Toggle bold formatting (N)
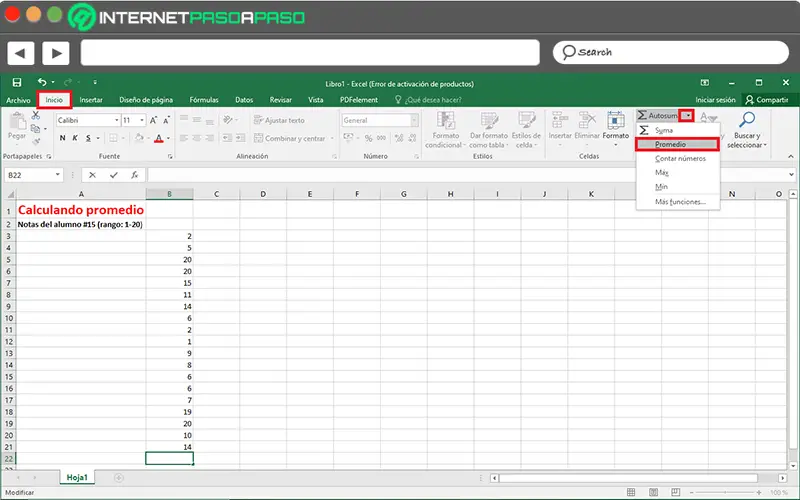This screenshot has height=500, width=800. (62, 138)
